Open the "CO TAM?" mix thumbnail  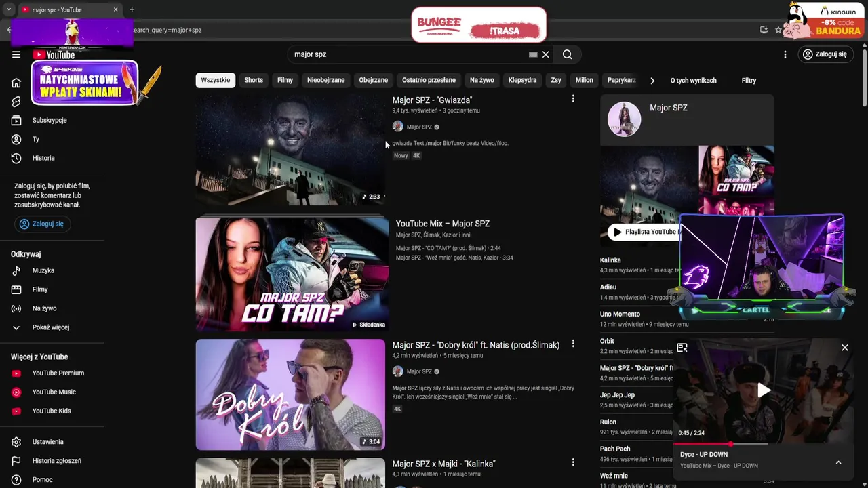[x=292, y=274]
